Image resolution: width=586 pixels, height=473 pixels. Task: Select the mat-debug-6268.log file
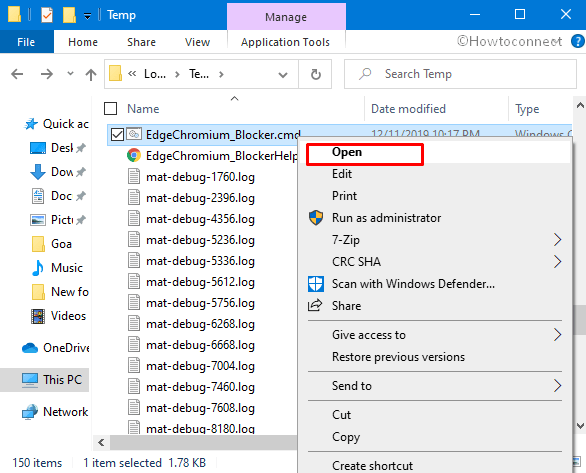point(200,324)
